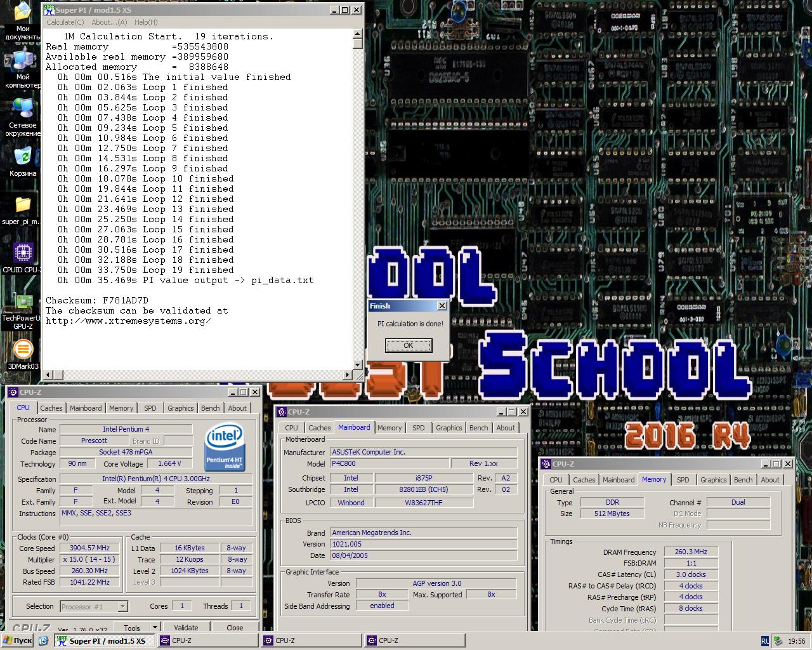Image resolution: width=812 pixels, height=650 pixels.
Task: Launch 3DMark03 desktop shortcut
Action: coord(23,354)
